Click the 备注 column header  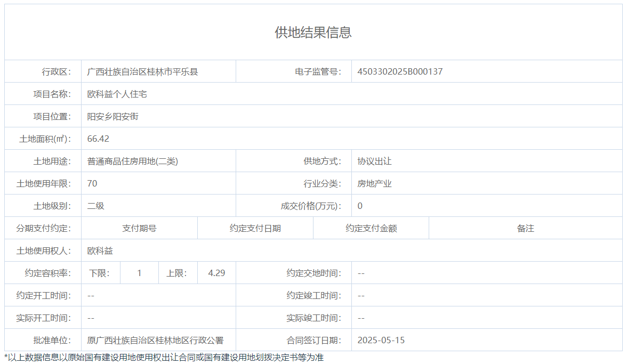click(525, 228)
